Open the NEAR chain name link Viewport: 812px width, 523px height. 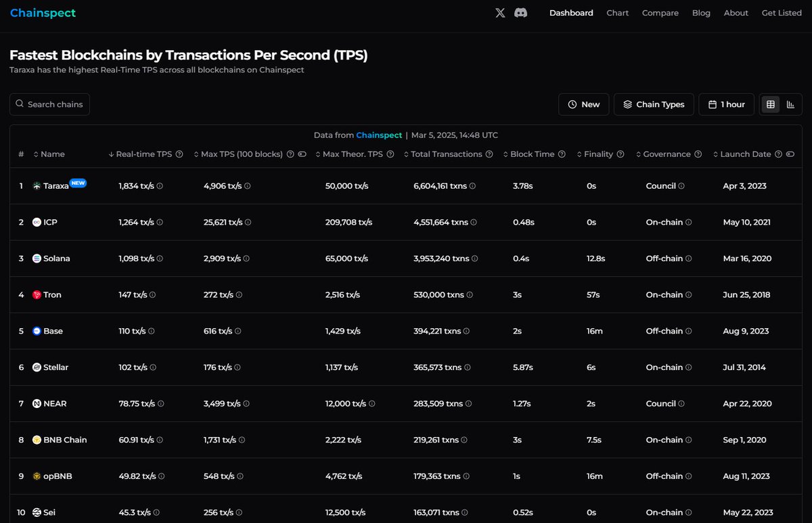click(55, 404)
